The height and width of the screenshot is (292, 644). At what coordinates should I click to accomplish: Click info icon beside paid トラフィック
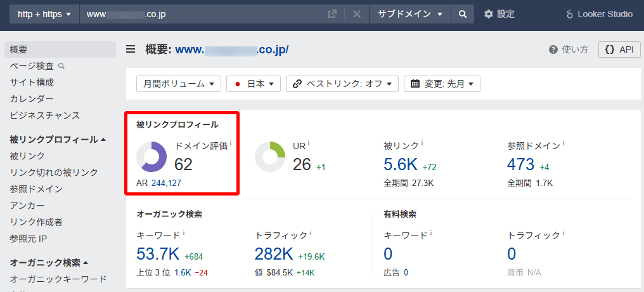563,233
